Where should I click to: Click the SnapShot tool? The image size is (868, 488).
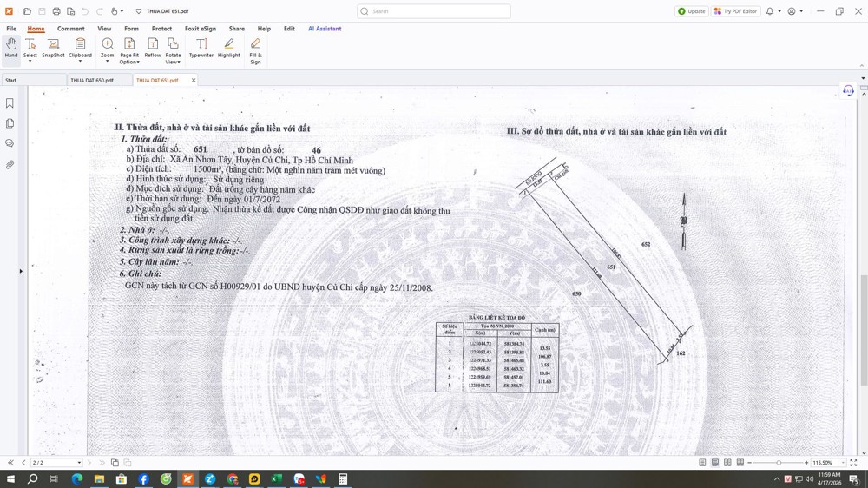(x=53, y=49)
